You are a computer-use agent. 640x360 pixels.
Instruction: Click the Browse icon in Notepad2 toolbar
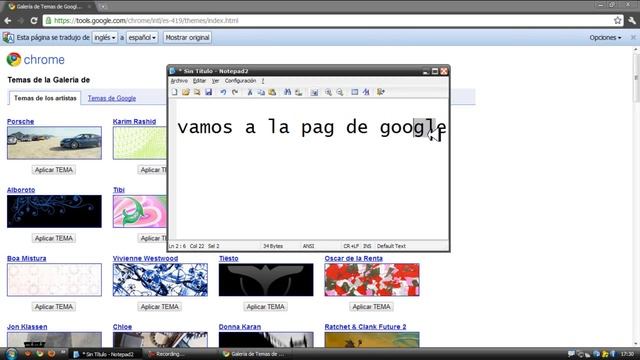click(x=197, y=92)
